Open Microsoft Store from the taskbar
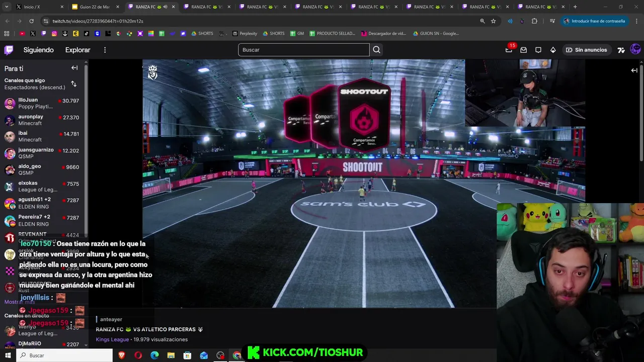 pos(187,355)
